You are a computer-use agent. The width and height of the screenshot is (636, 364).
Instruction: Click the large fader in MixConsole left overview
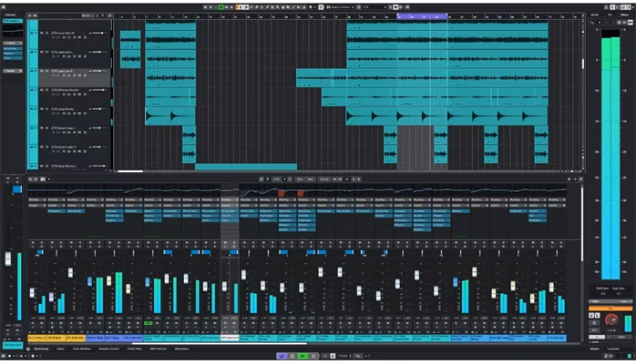(x=7, y=258)
